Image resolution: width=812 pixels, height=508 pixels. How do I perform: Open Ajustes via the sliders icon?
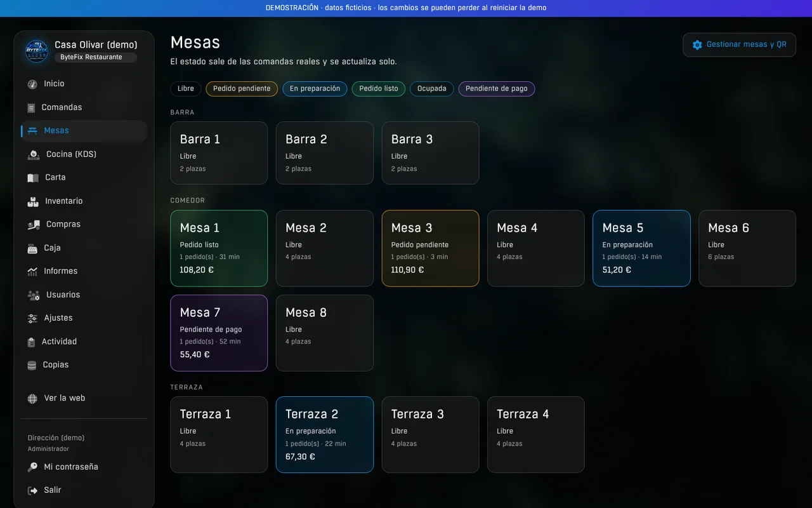tap(32, 318)
